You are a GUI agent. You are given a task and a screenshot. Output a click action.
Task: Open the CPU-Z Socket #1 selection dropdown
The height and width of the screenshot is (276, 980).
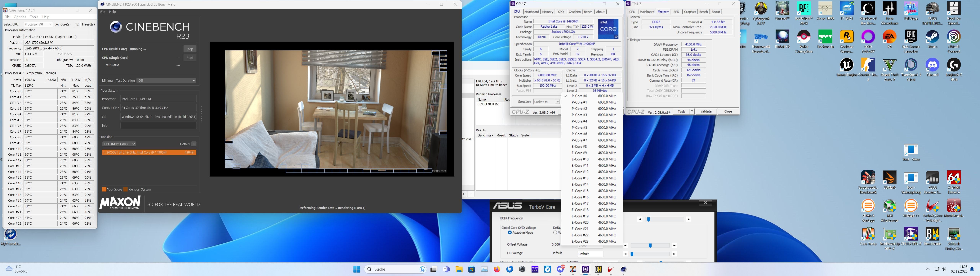[x=546, y=102]
